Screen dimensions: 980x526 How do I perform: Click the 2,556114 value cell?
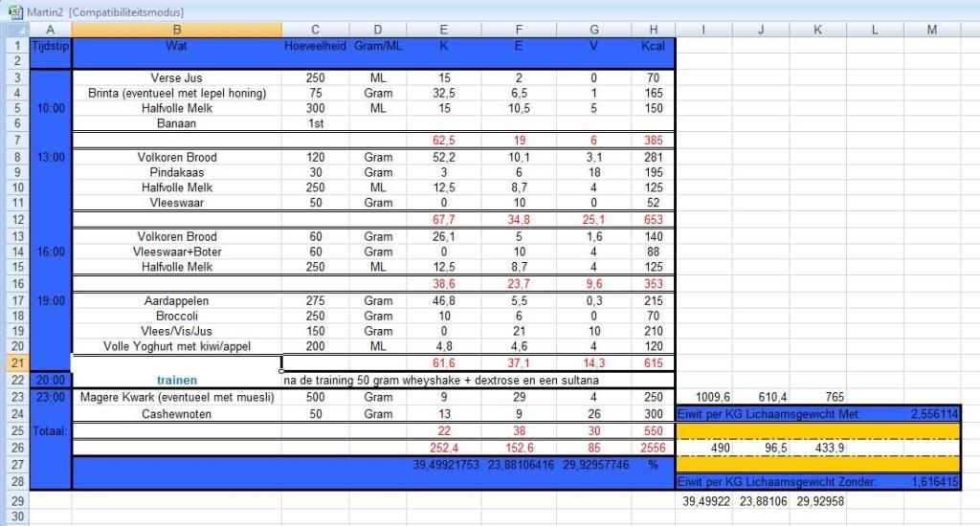[932, 414]
